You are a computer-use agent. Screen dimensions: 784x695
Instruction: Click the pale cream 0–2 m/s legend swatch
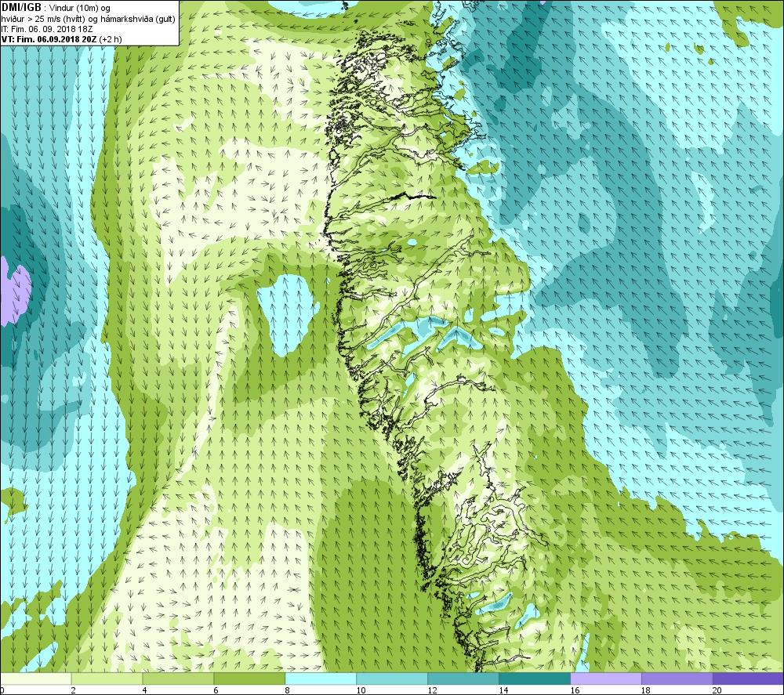click(35, 679)
